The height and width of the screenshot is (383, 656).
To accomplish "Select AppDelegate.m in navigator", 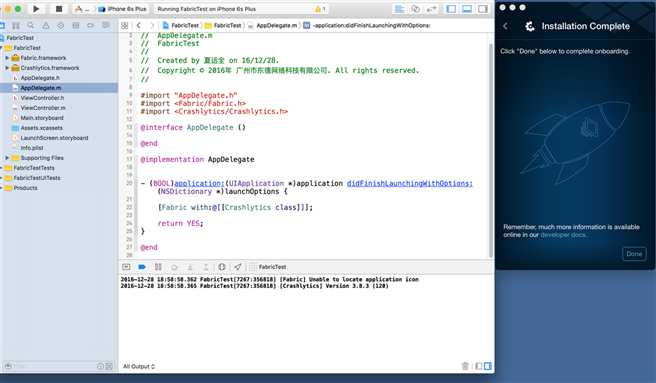I will 41,88.
